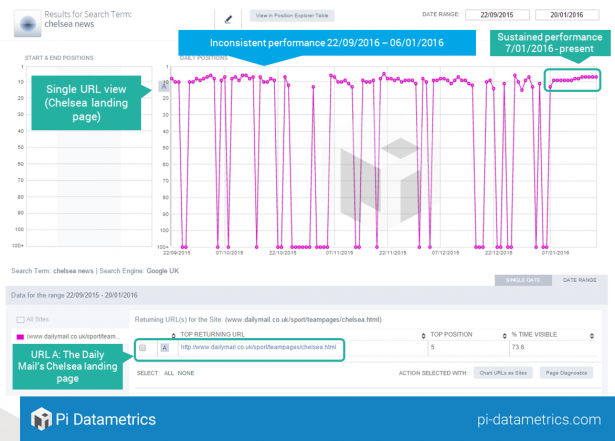
Task: Switch to the DATE RANGE tab
Action: (x=579, y=280)
